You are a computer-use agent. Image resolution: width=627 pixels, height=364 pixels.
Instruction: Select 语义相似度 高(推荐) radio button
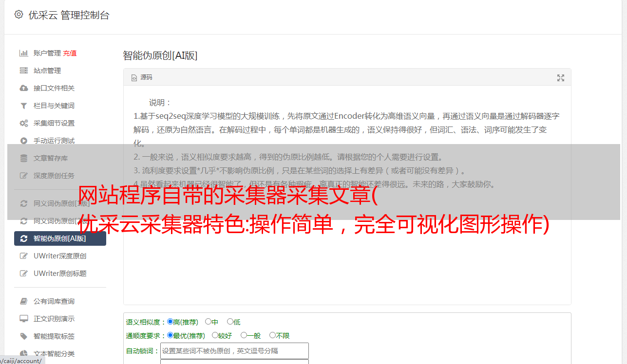pyautogui.click(x=170, y=322)
